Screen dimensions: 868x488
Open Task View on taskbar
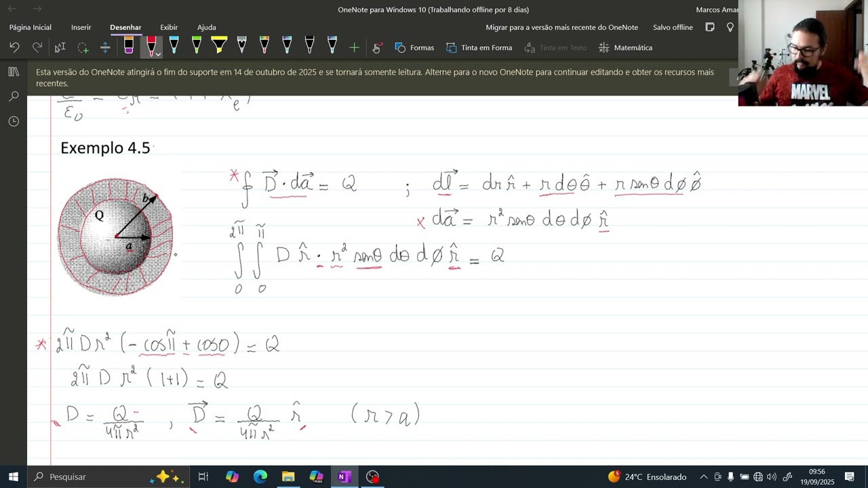[x=203, y=476]
